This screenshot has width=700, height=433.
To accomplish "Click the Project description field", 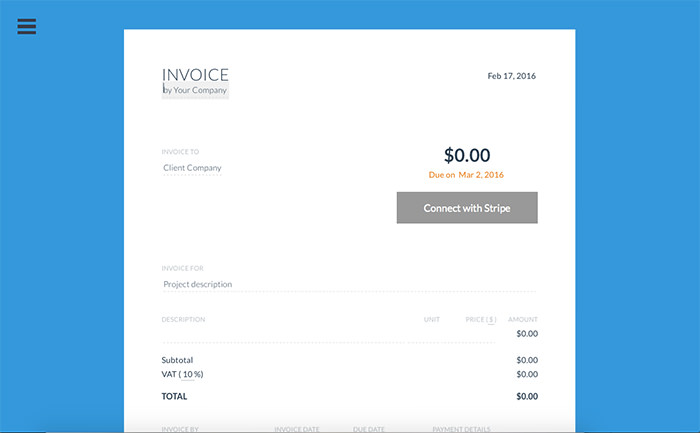I will (349, 284).
